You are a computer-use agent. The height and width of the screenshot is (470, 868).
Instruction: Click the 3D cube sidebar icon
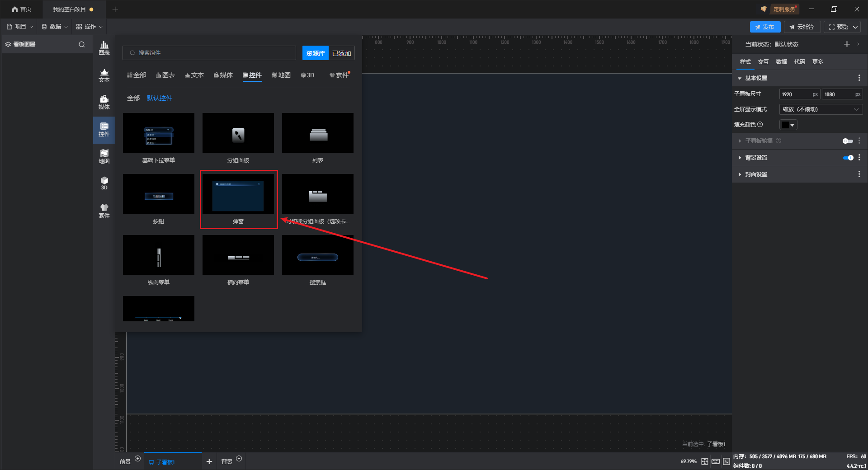click(104, 183)
